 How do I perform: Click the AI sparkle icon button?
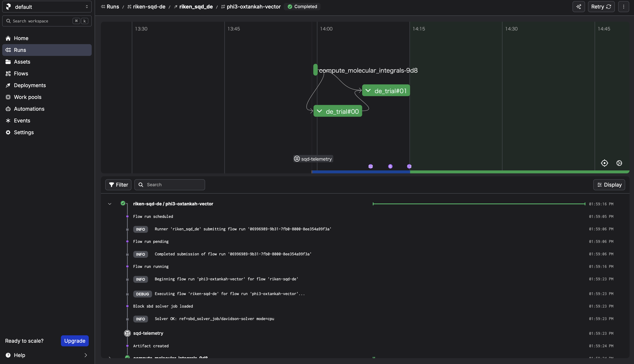(x=578, y=7)
